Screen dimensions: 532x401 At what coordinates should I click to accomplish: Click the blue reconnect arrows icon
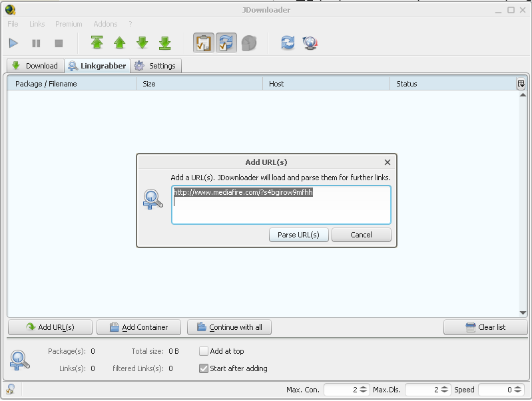click(x=288, y=43)
